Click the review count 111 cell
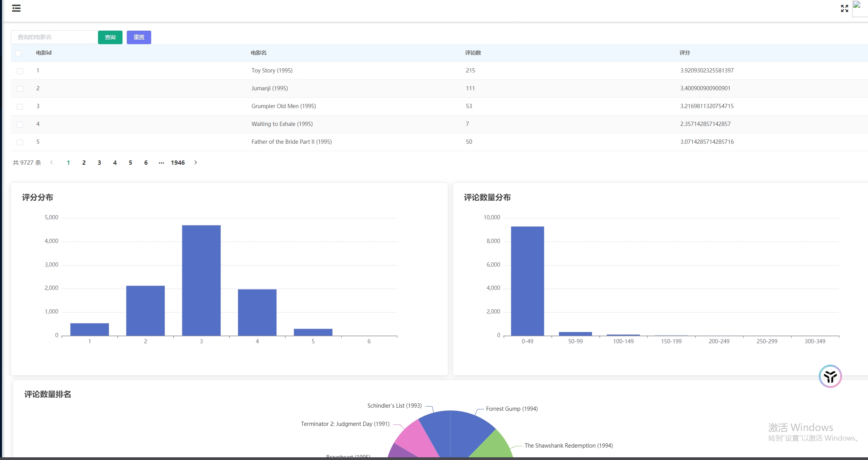The width and height of the screenshot is (868, 460). click(470, 88)
